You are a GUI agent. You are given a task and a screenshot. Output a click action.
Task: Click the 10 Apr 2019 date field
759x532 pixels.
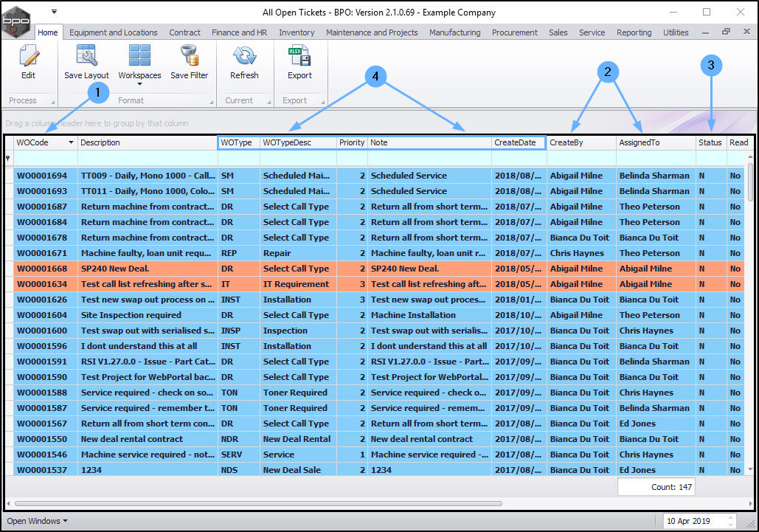coord(694,521)
